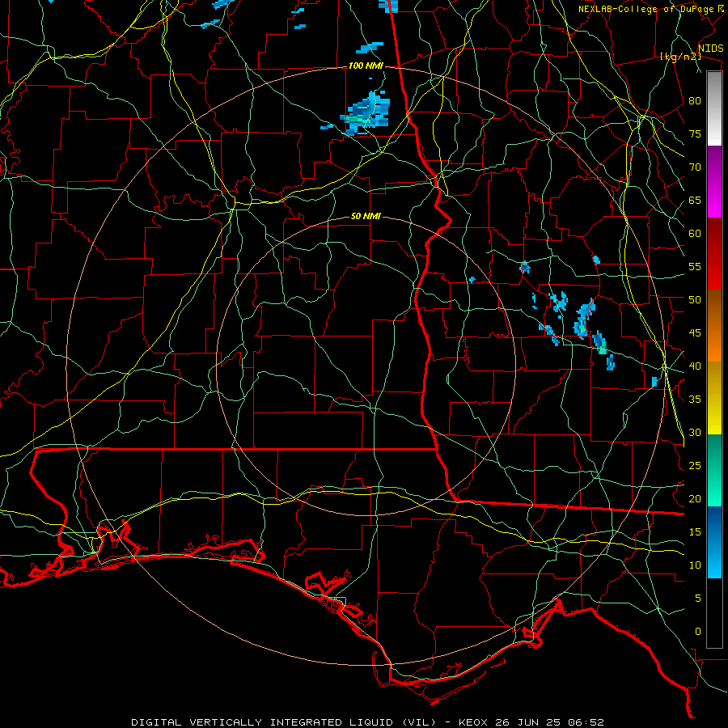The height and width of the screenshot is (728, 728).
Task: Click the large blue VIL echo south of the 100 NMI label
Action: point(366,114)
